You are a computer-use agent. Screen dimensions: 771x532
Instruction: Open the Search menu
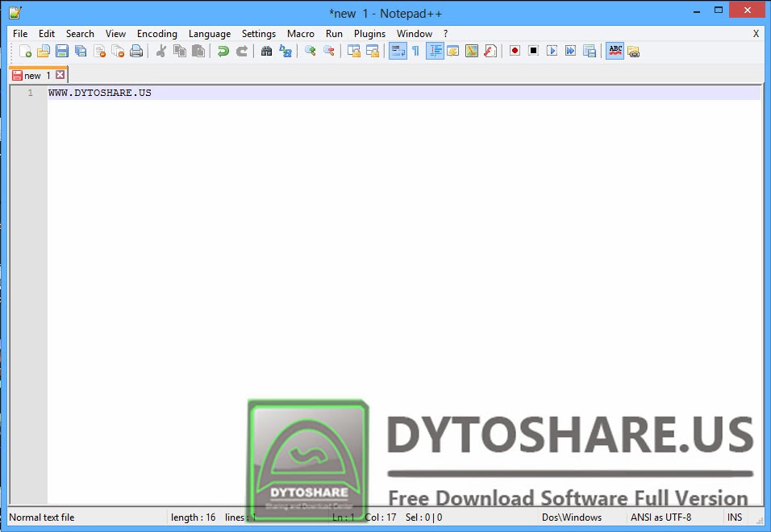(x=80, y=34)
